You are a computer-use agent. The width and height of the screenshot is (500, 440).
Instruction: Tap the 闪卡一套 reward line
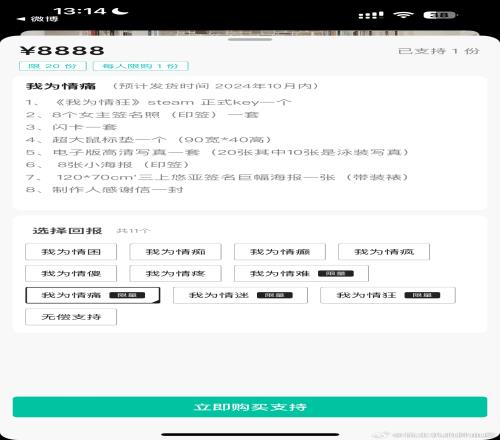coord(72,127)
